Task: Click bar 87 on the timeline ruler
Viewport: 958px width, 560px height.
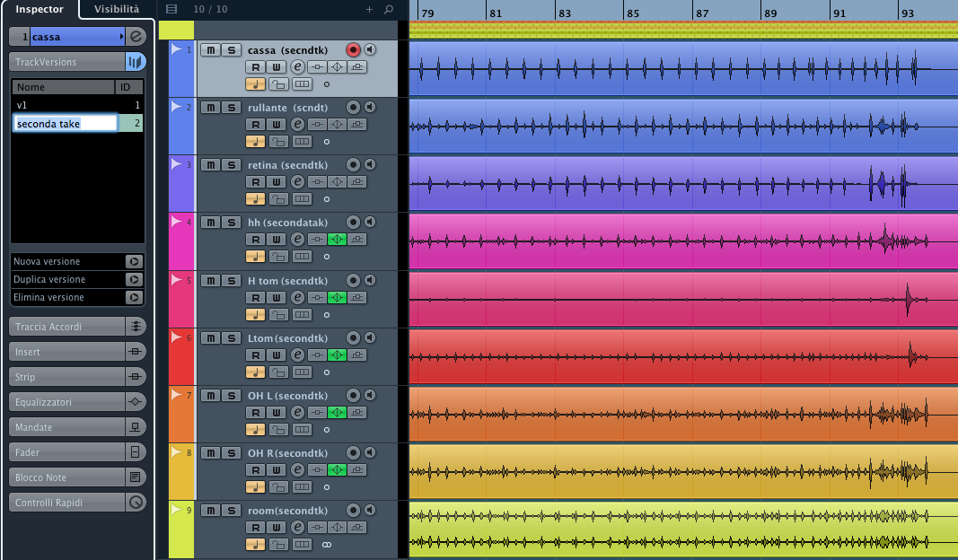Action: [702, 13]
